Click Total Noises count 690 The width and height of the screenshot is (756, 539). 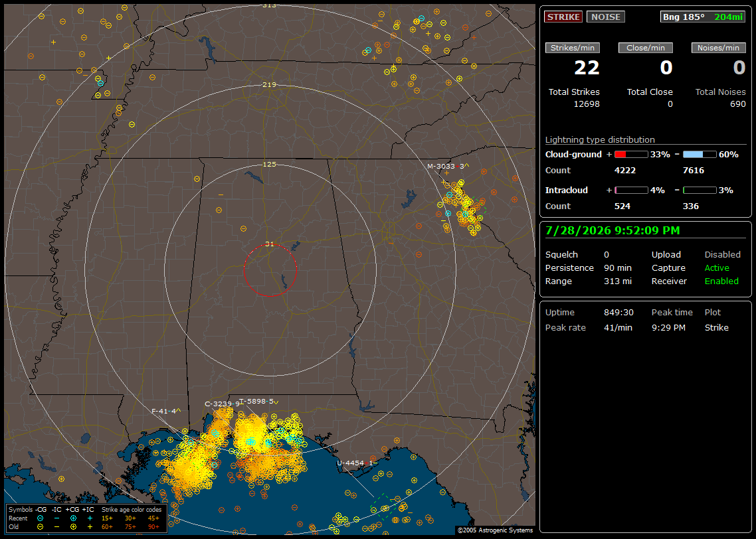click(x=737, y=104)
